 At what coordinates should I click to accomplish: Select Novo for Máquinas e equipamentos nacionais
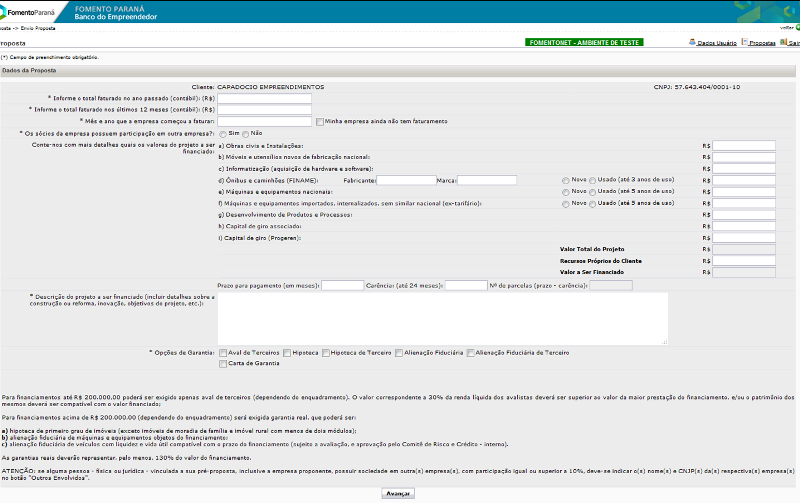[566, 192]
